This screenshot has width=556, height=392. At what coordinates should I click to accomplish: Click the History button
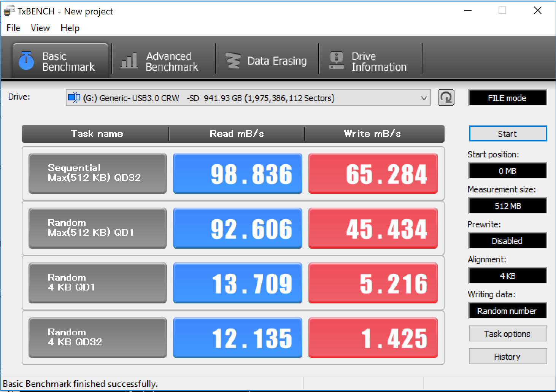pyautogui.click(x=507, y=357)
